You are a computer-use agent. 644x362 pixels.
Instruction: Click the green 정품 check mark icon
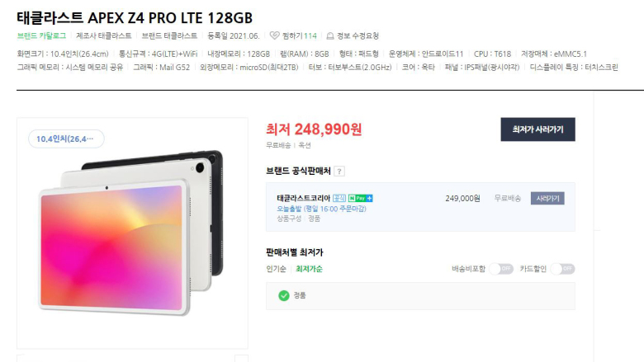tap(284, 295)
